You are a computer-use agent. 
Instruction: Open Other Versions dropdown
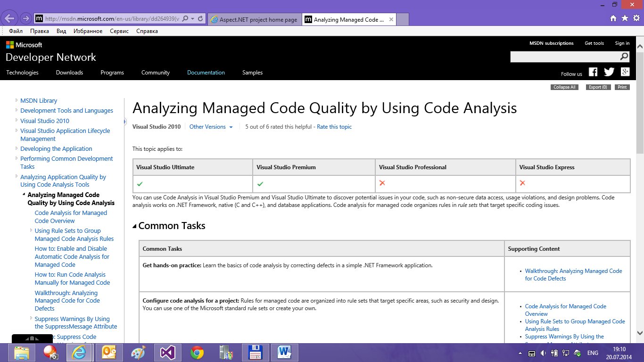(211, 127)
